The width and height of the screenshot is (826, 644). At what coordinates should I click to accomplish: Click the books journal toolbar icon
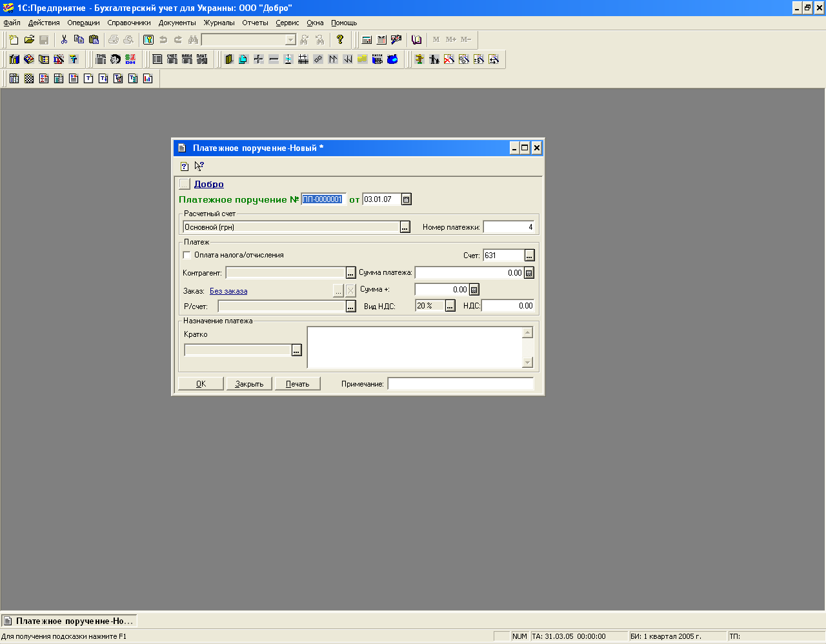pyautogui.click(x=14, y=59)
